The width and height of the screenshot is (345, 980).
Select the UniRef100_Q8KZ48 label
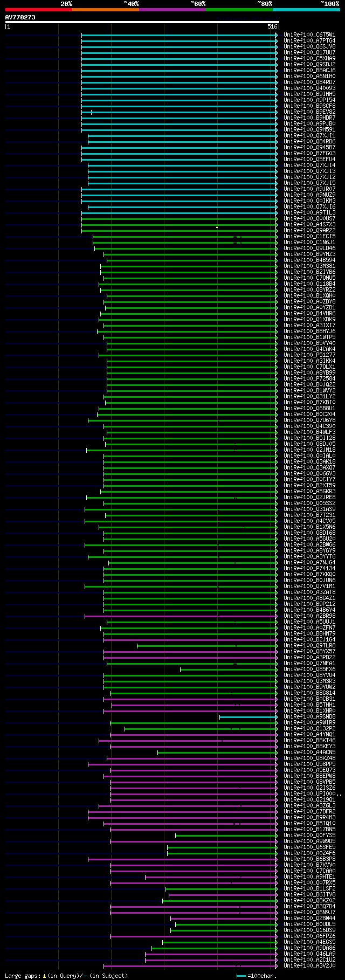(309, 758)
